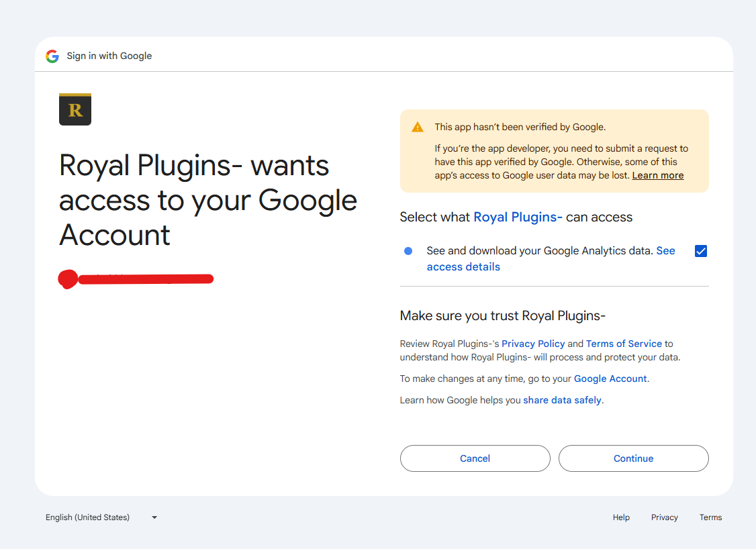
Task: Uncheck the Google Analytics data access checkbox
Action: [700, 251]
